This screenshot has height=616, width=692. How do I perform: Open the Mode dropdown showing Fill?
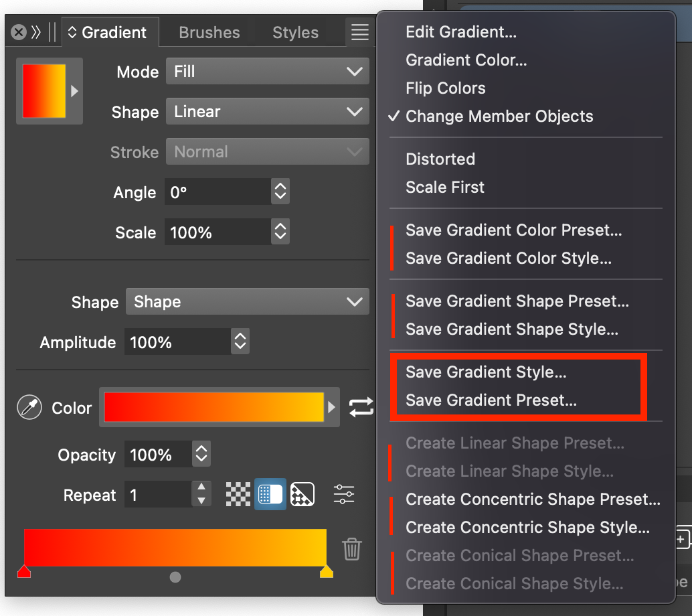(267, 72)
